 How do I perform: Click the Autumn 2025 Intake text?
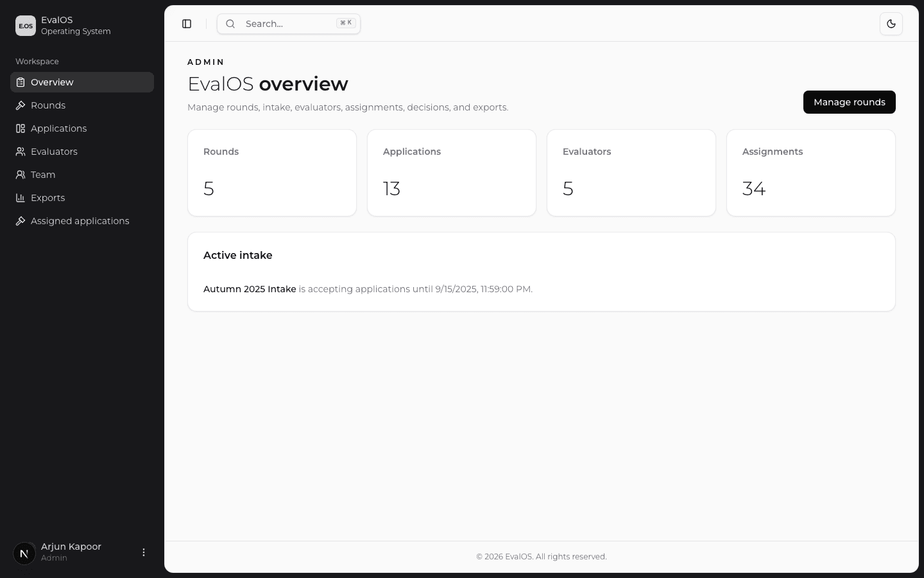pyautogui.click(x=250, y=289)
